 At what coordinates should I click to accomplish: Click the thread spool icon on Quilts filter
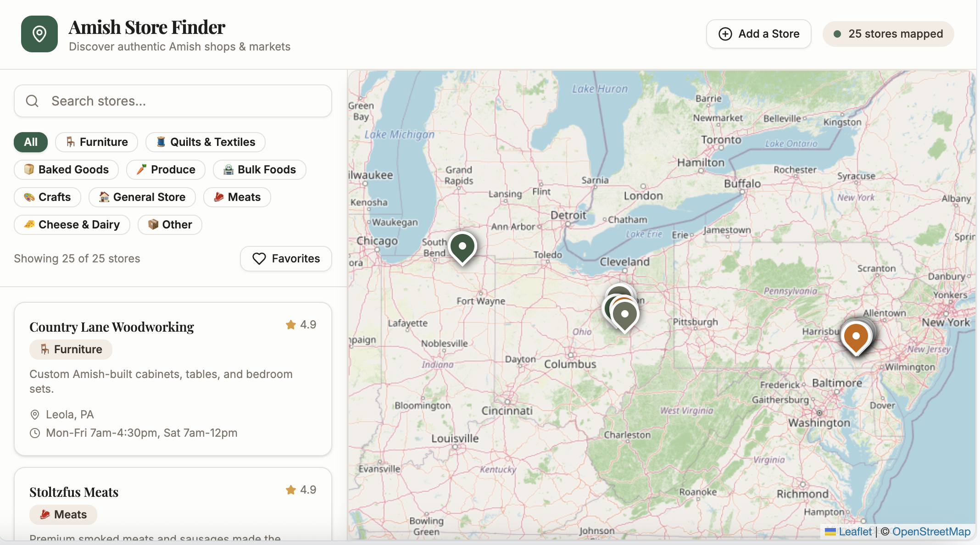(x=161, y=142)
